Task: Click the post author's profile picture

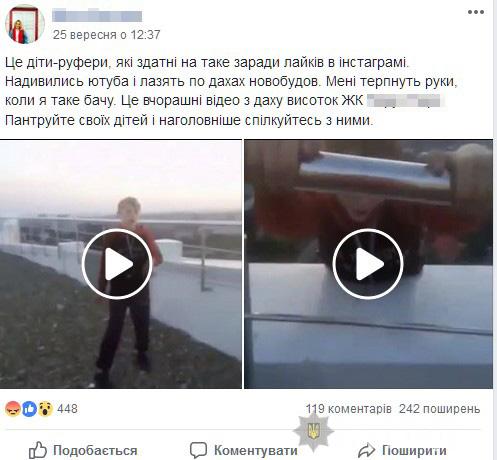Action: pyautogui.click(x=25, y=25)
